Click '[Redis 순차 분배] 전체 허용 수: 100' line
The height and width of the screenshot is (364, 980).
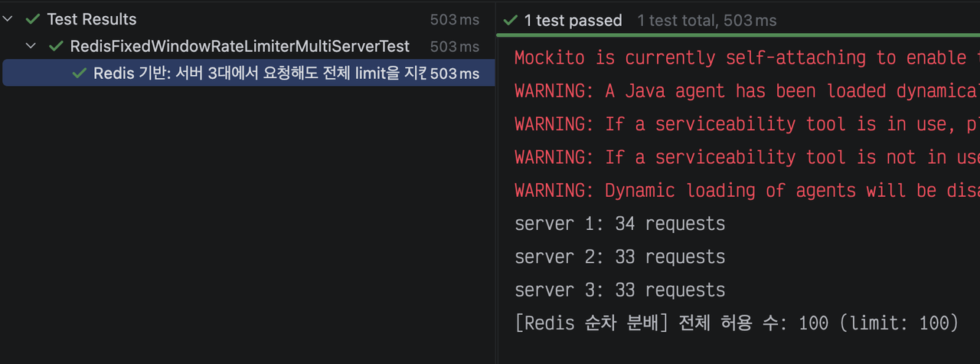(x=737, y=323)
